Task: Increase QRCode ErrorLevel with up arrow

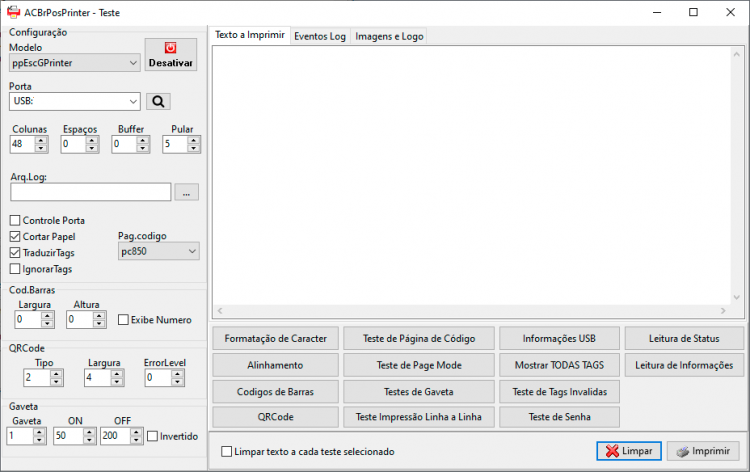Action: tap(177, 374)
